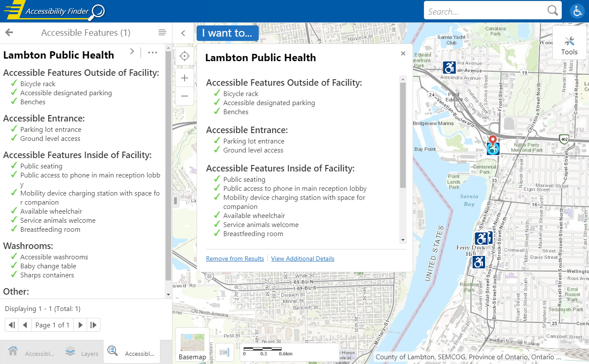Click the red map pin marker
The width and height of the screenshot is (589, 364).
pyautogui.click(x=493, y=140)
